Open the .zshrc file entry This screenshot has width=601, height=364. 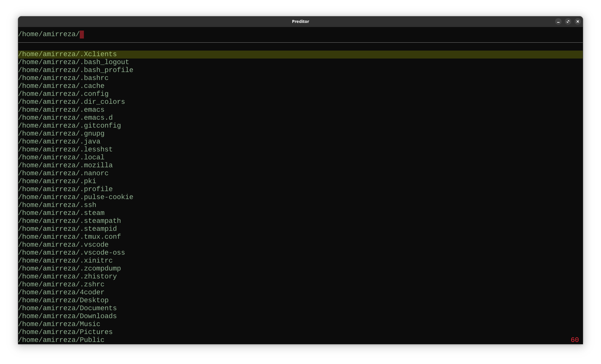click(62, 285)
